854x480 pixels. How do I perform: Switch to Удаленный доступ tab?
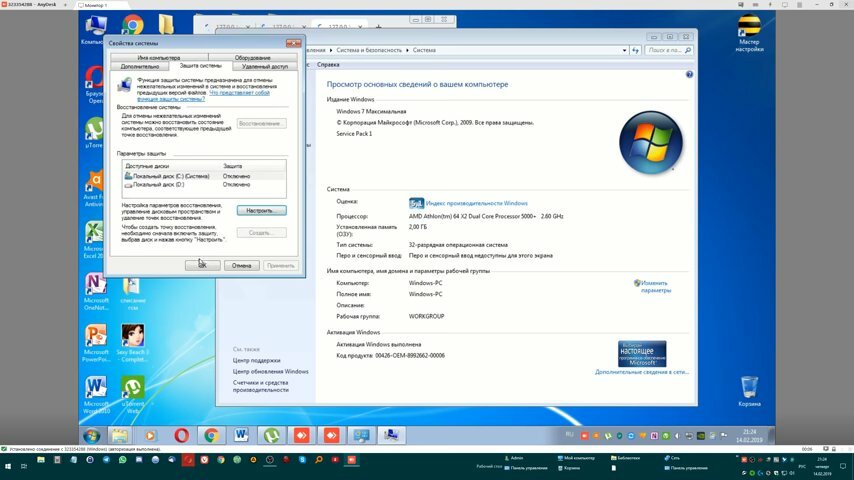[x=265, y=66]
